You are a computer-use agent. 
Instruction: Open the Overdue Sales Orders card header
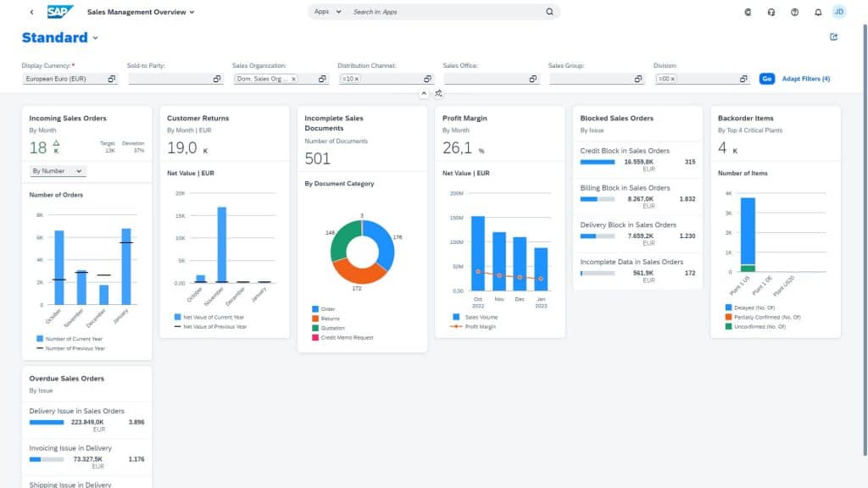coord(86,384)
